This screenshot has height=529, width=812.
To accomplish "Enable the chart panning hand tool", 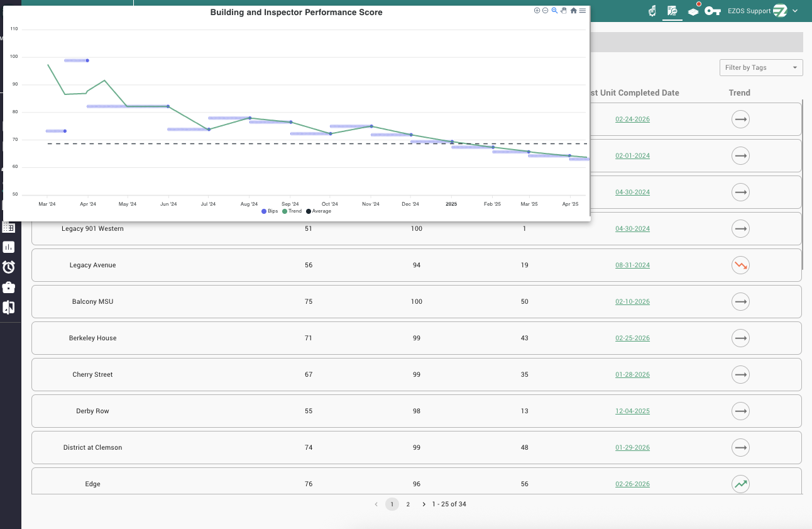I will click(564, 11).
